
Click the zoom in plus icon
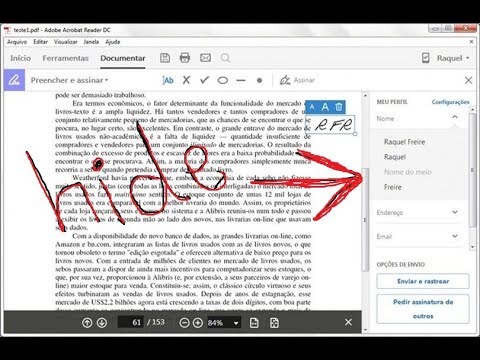[198, 323]
